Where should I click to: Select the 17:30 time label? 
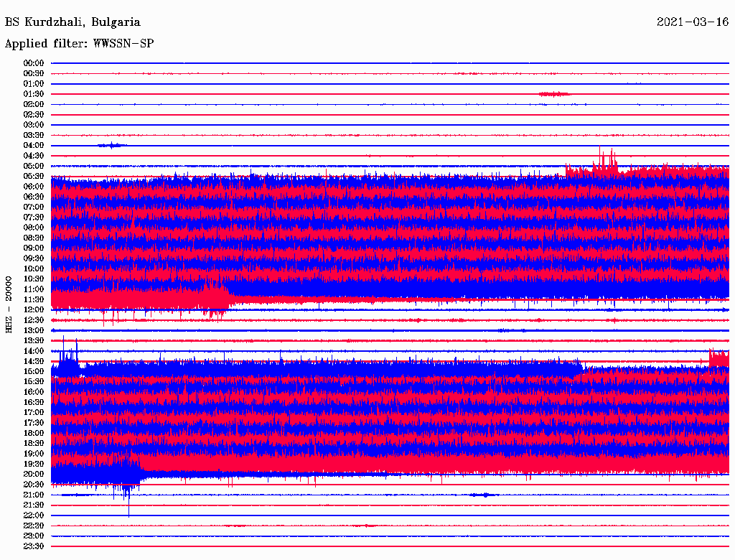[34, 423]
